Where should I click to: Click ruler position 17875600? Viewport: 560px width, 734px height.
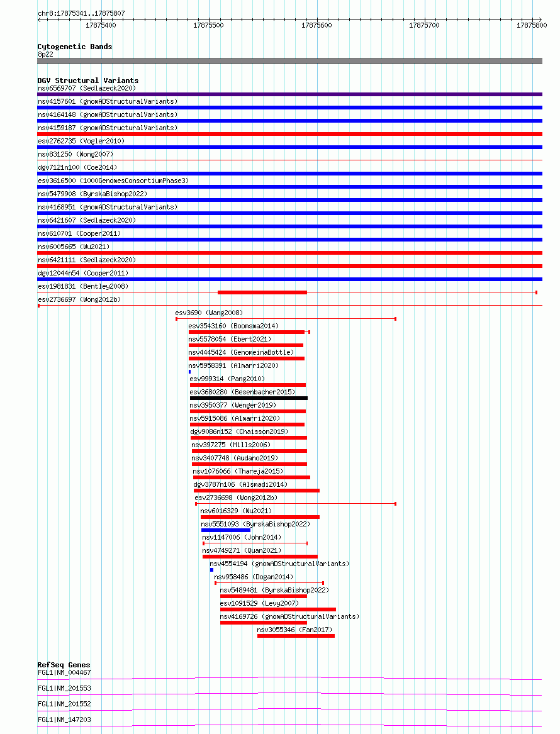coord(316,25)
